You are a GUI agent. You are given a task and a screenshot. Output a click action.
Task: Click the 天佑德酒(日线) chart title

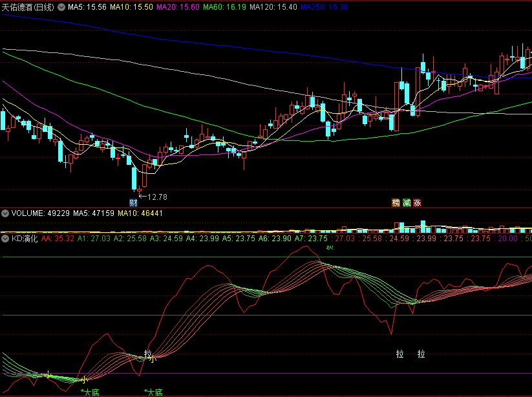point(28,7)
